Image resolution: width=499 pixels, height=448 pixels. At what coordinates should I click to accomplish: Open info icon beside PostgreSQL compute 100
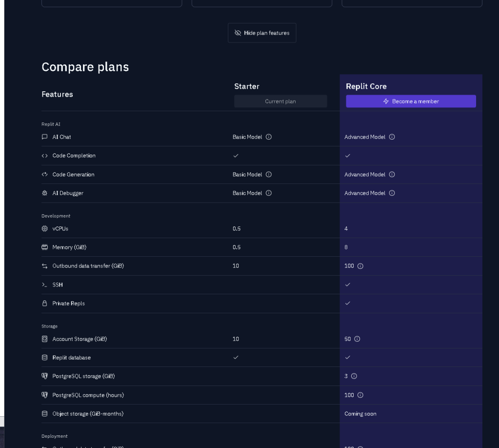[x=360, y=395]
